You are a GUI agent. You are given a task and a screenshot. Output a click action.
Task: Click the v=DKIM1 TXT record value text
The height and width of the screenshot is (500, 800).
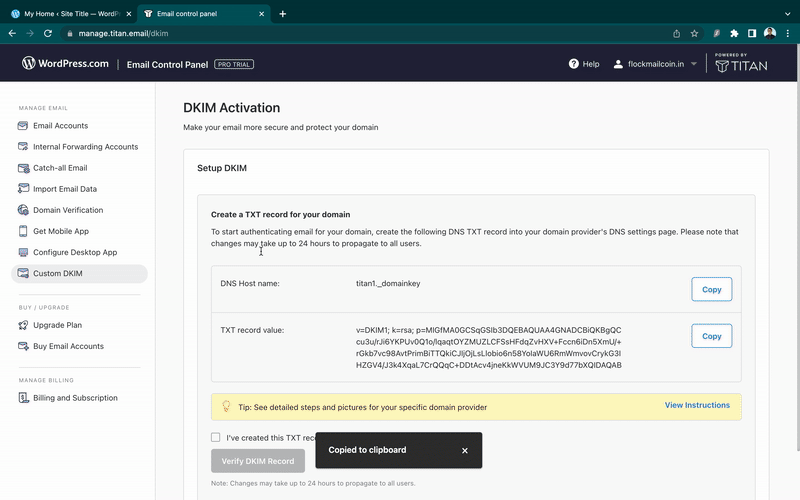[489, 347]
